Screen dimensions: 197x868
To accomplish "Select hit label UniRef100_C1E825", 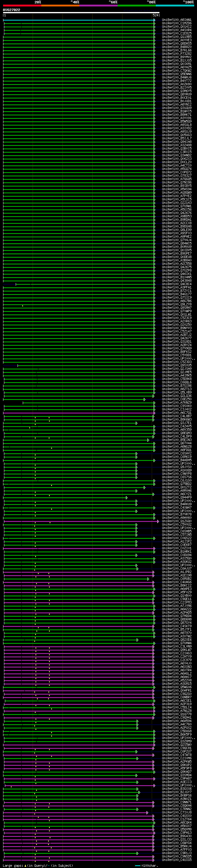I will pyautogui.click(x=177, y=33).
